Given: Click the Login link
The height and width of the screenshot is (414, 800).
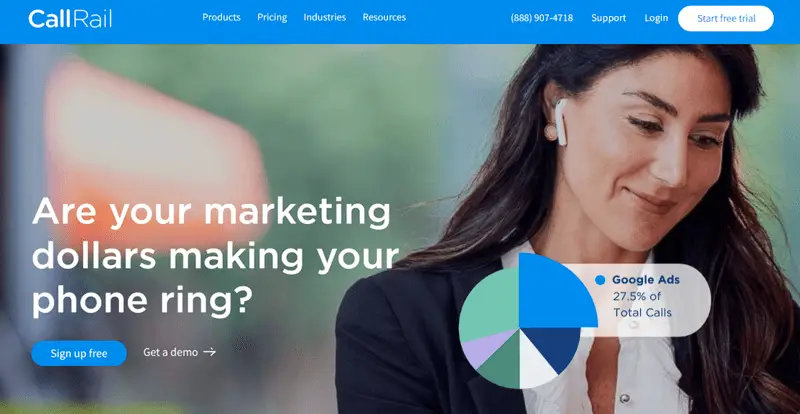Looking at the screenshot, I should click(656, 18).
